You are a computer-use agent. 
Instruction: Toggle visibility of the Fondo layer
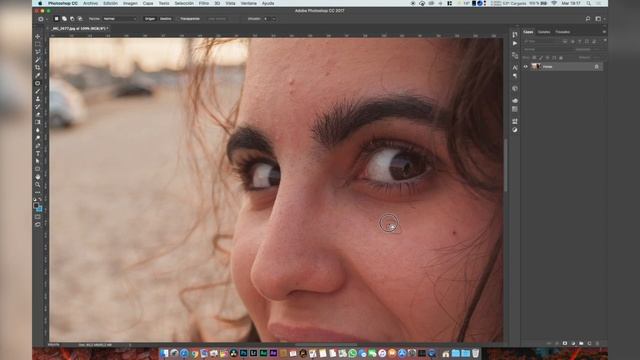[526, 67]
